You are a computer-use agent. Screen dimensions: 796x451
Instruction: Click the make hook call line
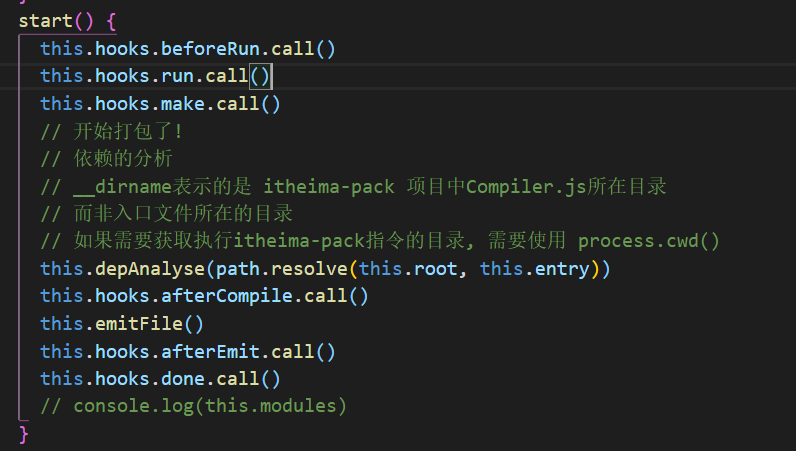160,104
